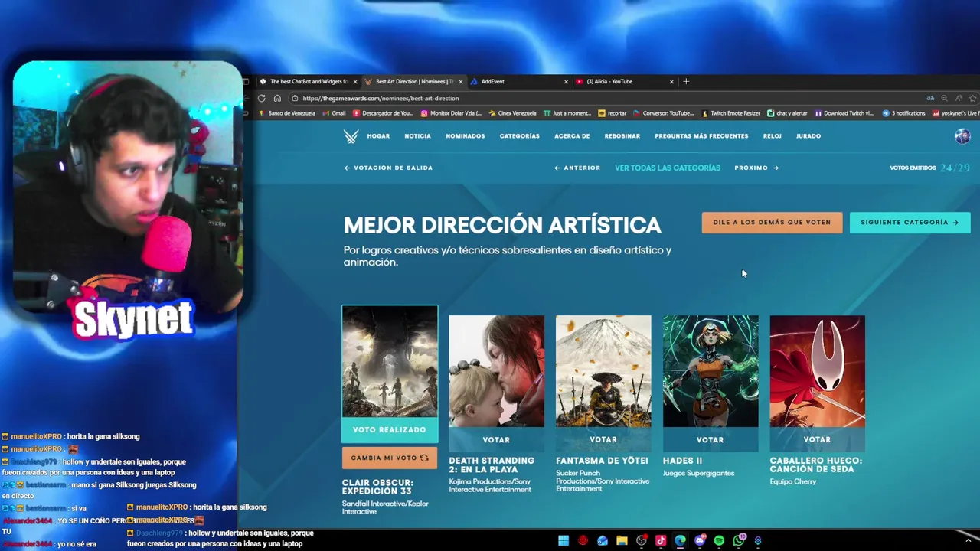
Task: Click the read aloud icon in address bar
Action: (x=959, y=98)
